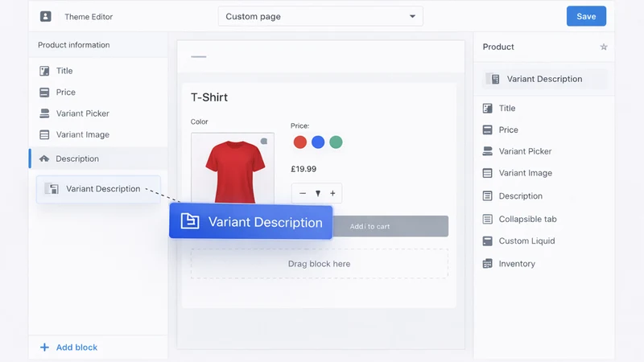Click the Description icon in left panel
Screen dimensions: 644x362
point(44,158)
